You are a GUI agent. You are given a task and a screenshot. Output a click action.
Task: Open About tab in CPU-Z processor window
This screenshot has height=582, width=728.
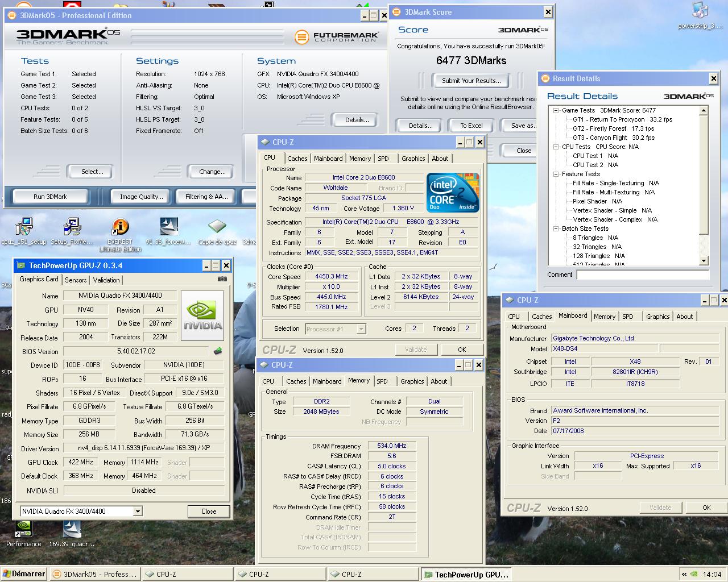pos(440,159)
